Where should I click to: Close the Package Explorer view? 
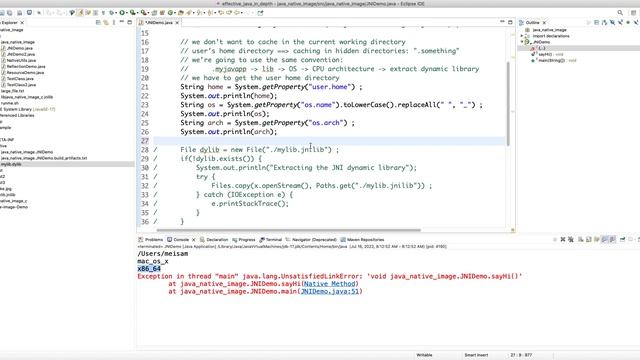pyautogui.click(x=22, y=22)
